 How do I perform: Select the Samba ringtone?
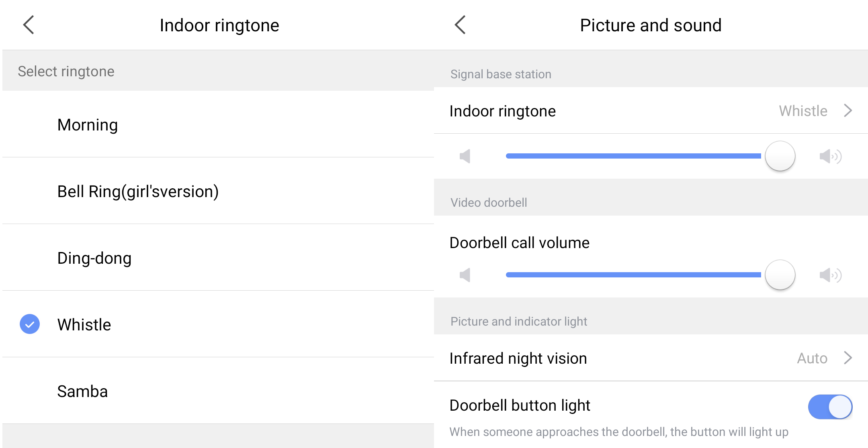coord(82,391)
